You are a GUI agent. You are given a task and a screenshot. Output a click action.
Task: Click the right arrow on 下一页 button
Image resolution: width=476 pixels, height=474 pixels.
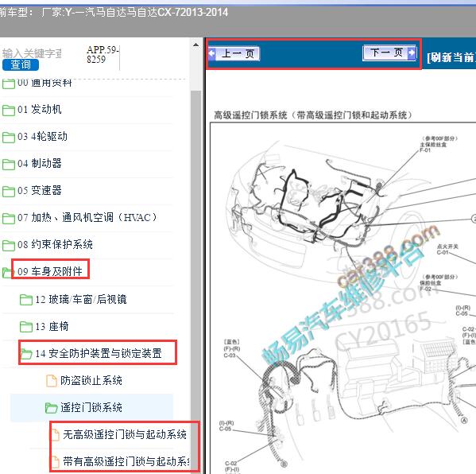click(412, 52)
